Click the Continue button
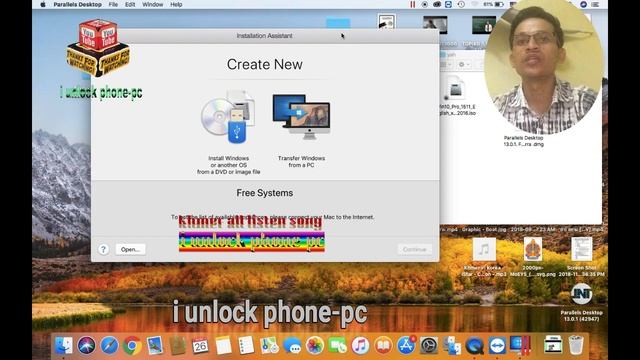The height and width of the screenshot is (360, 640). click(414, 249)
